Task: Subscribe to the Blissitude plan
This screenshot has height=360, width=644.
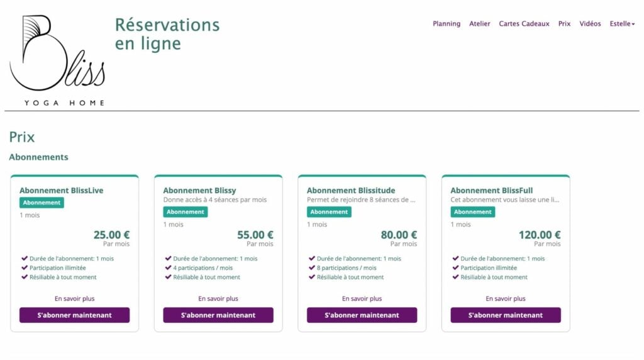Action: [x=362, y=315]
